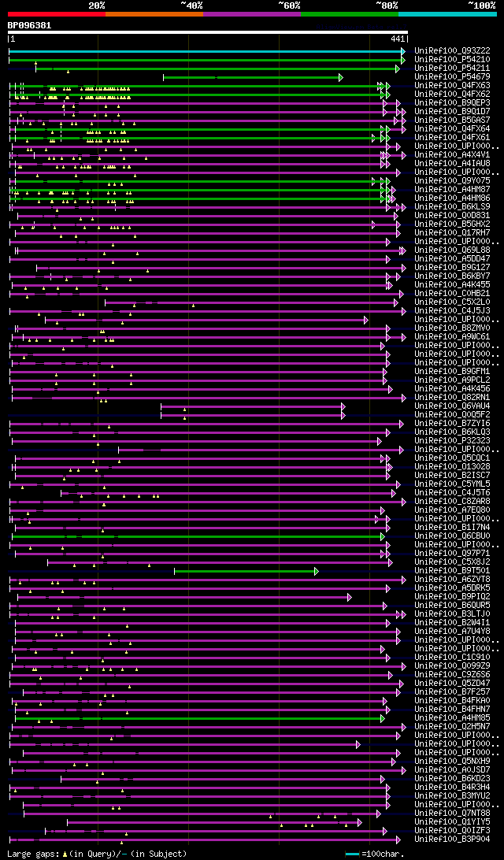504x860 pixels.
Task: Open hit UniRef100_P54211
Action: (453, 68)
